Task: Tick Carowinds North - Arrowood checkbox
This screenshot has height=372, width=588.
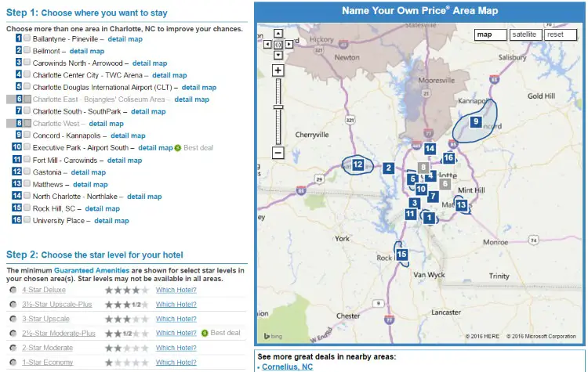Action: pyautogui.click(x=27, y=62)
